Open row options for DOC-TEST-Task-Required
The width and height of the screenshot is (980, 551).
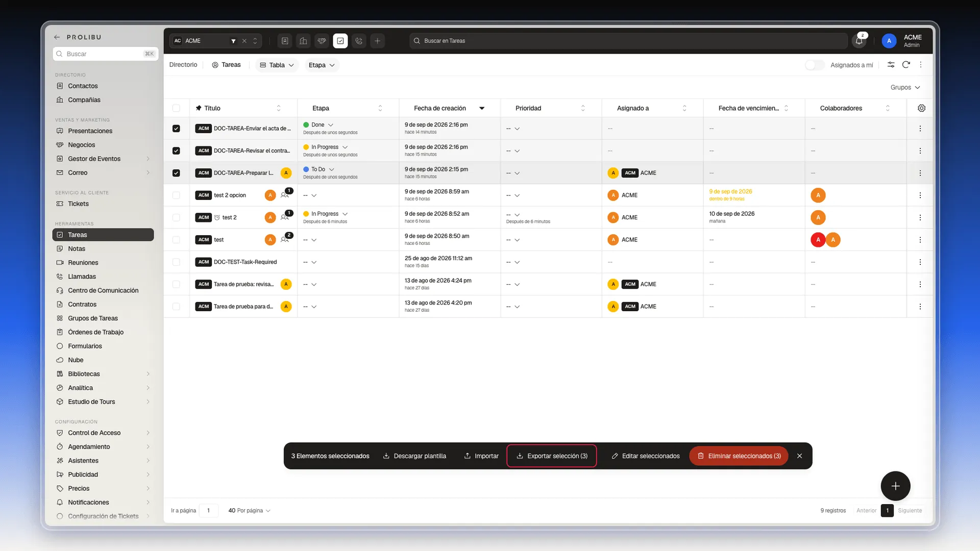click(x=920, y=262)
